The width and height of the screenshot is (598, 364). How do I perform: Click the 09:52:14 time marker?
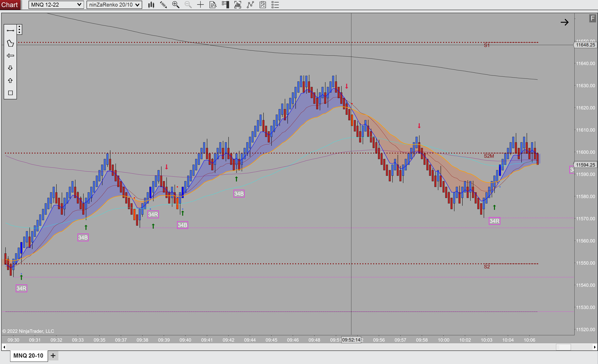pos(351,340)
